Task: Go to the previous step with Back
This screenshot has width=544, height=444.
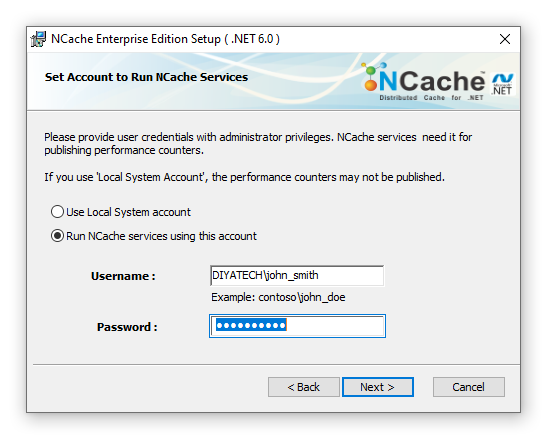Action: (x=304, y=387)
